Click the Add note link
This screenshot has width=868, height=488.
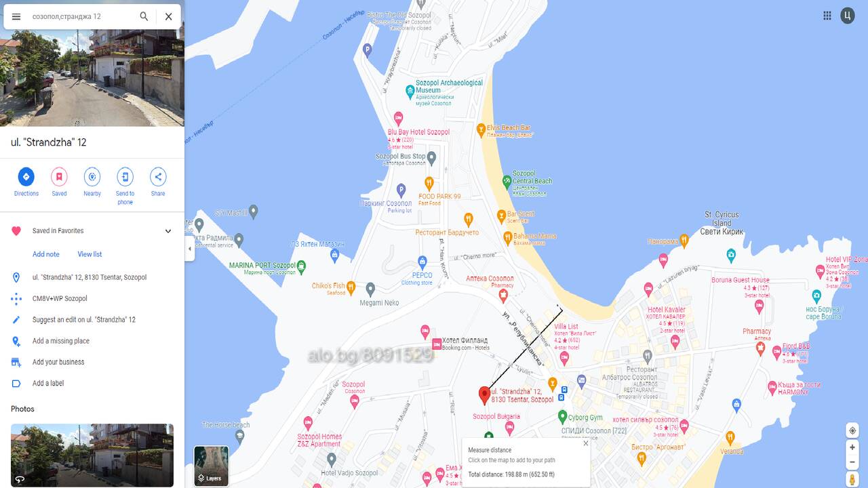tap(46, 254)
